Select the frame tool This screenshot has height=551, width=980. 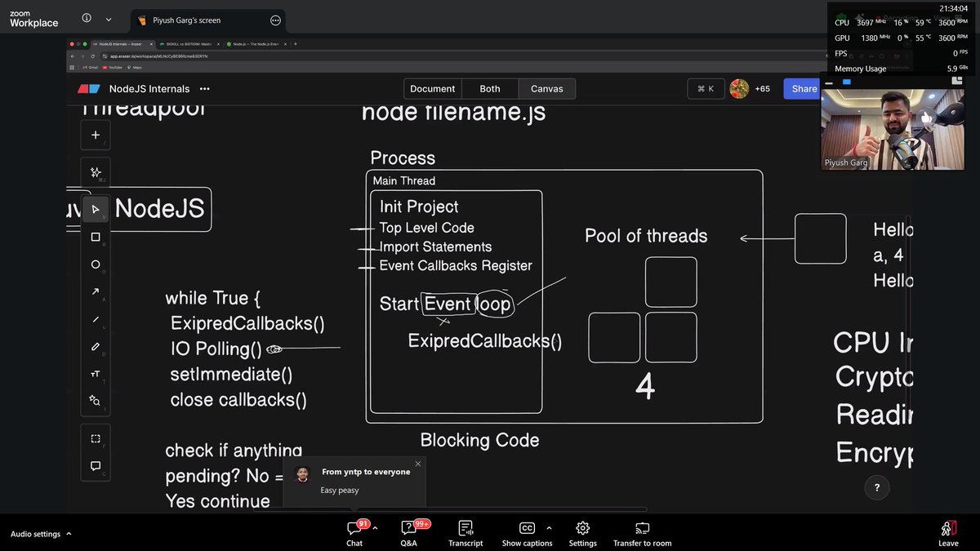click(x=96, y=438)
